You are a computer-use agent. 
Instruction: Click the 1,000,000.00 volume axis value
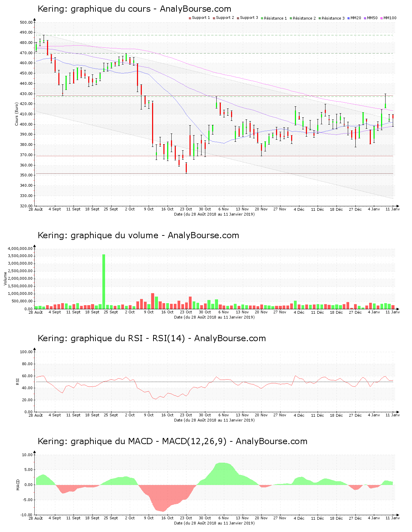pos(20,294)
